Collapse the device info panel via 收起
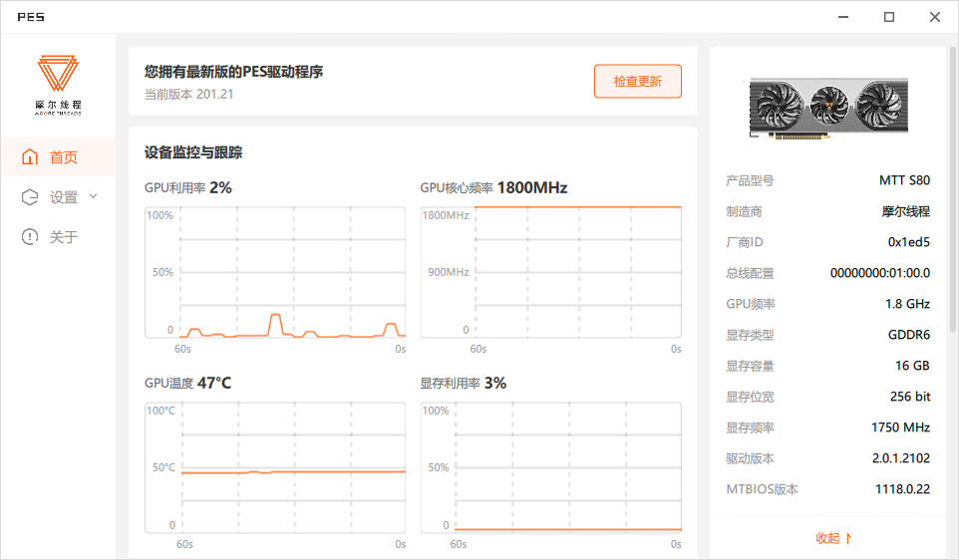The width and height of the screenshot is (959, 560). click(833, 538)
